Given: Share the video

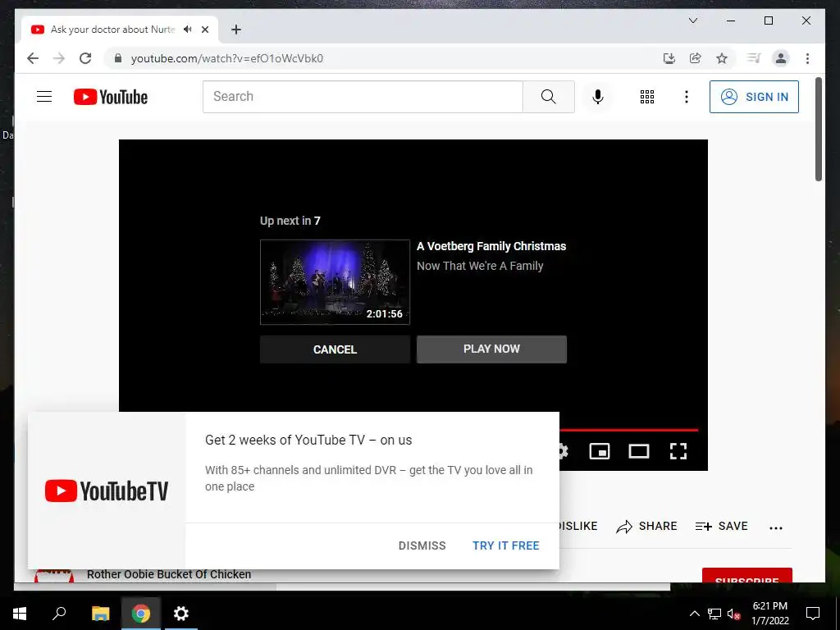Looking at the screenshot, I should click(646, 526).
